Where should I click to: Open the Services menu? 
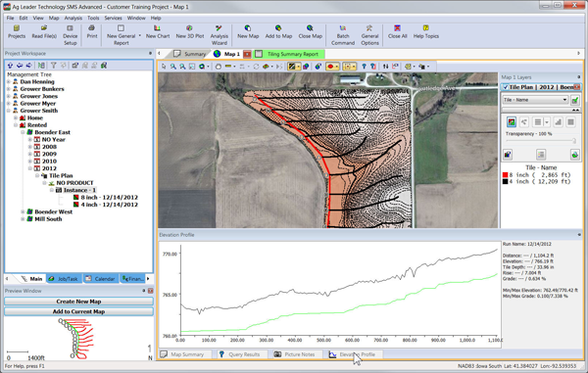113,18
